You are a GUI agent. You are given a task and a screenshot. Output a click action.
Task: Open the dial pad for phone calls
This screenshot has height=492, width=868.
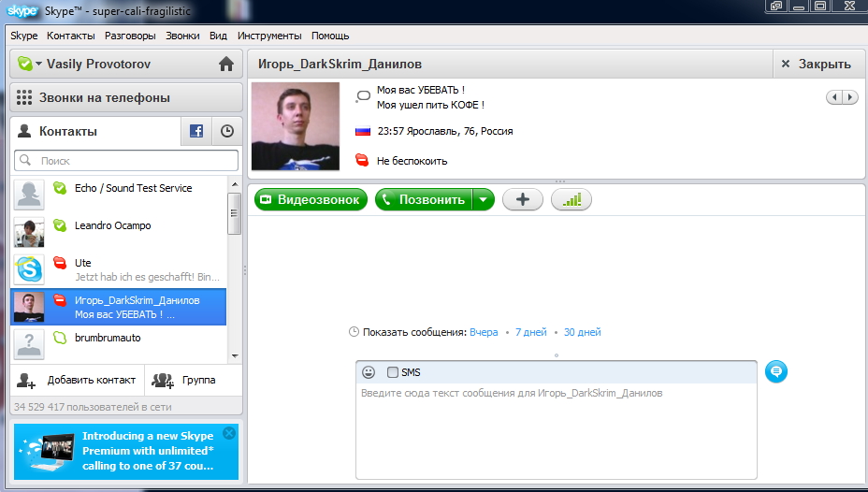(23, 97)
